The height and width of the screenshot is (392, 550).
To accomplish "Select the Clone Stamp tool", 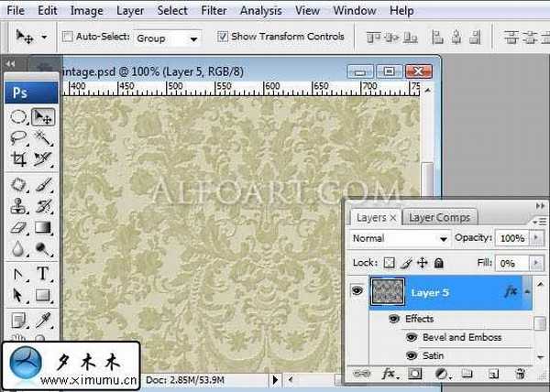I will pos(18,205).
